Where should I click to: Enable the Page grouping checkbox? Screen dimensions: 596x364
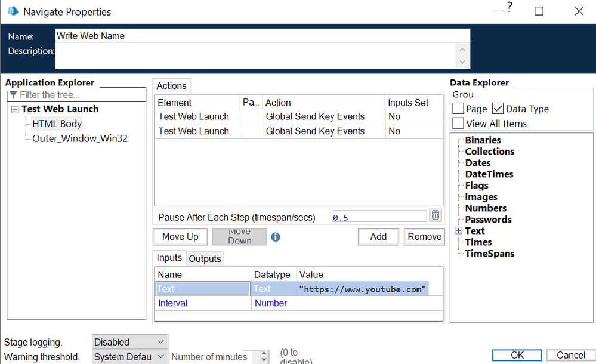458,109
